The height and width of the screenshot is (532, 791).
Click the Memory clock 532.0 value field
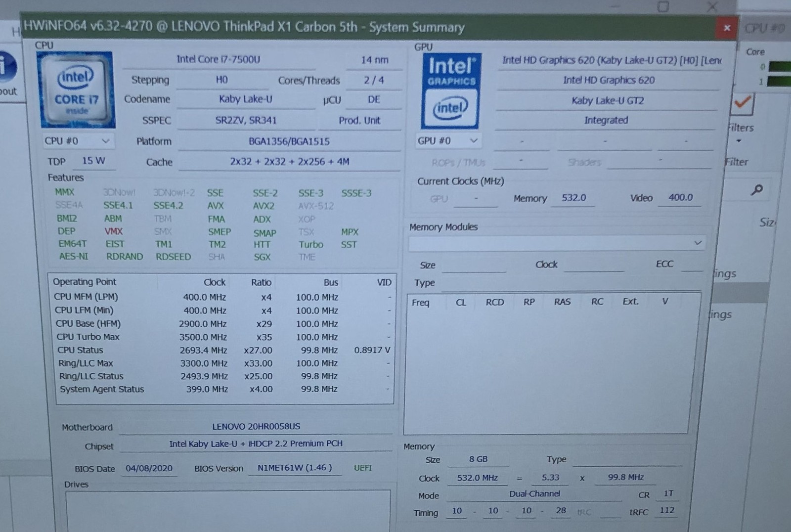point(573,198)
